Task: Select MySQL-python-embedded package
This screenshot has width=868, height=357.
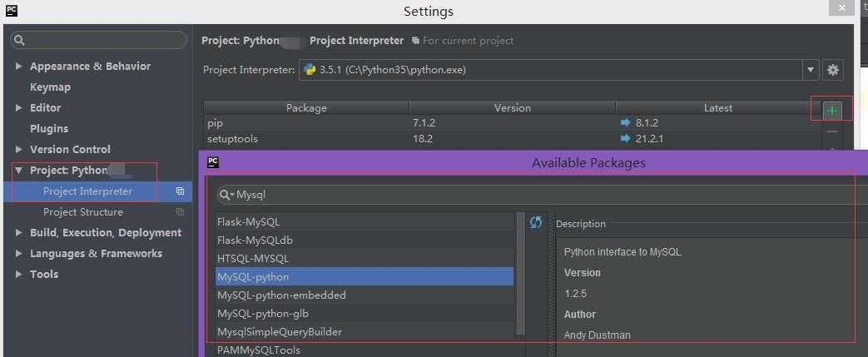Action: [x=365, y=295]
